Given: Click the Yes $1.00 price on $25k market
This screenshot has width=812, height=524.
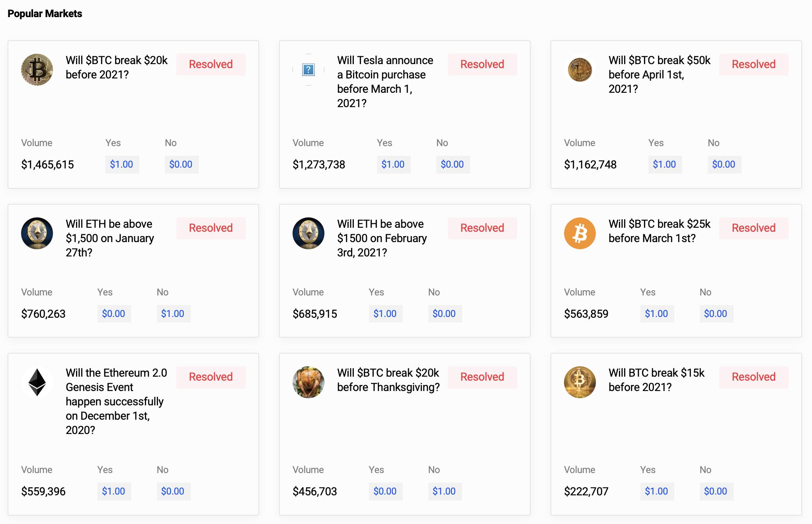Looking at the screenshot, I should click(x=656, y=314).
